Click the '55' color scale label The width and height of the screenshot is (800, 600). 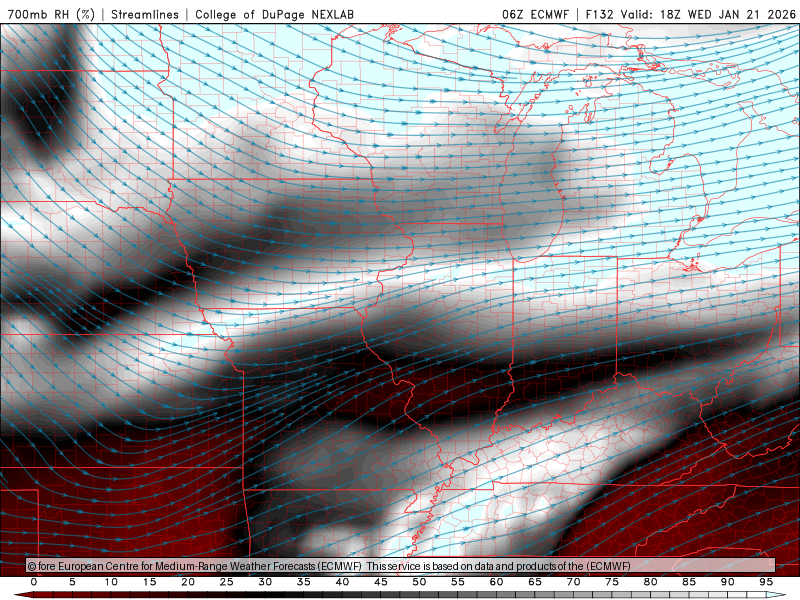[x=458, y=582]
